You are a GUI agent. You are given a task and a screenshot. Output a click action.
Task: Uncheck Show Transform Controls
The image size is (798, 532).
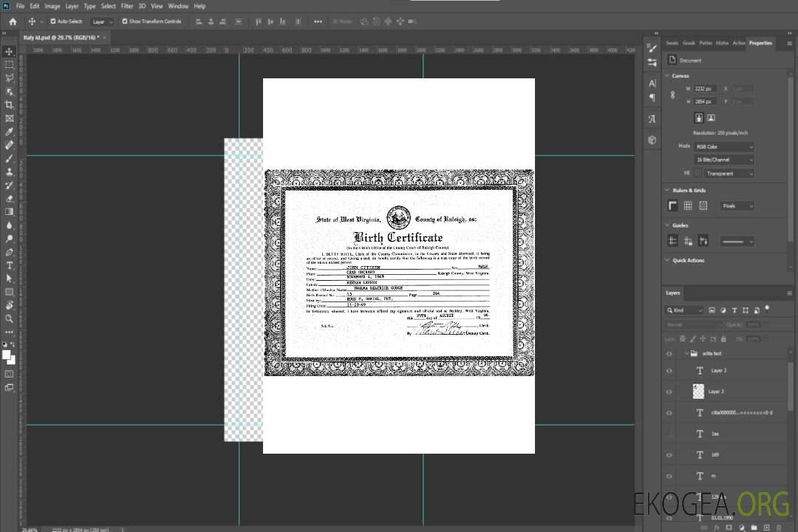(x=125, y=21)
